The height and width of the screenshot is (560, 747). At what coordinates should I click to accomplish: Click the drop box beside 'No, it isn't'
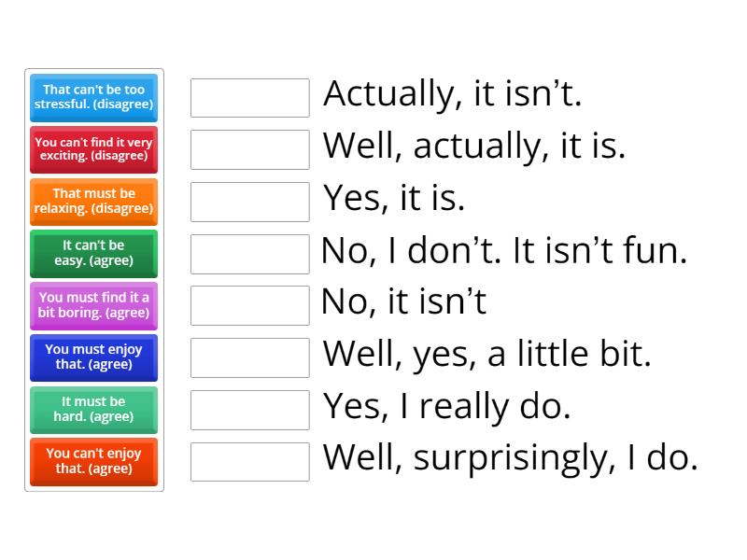249,305
